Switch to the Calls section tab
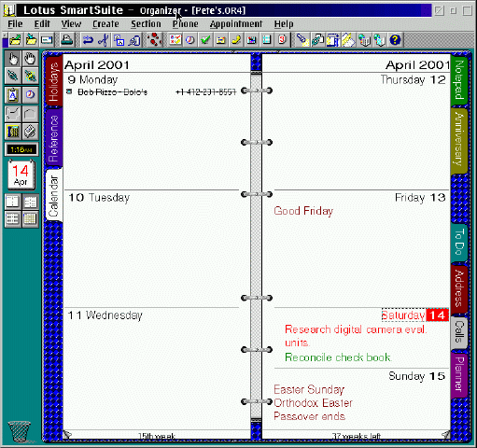Viewport: 477px width, 448px height. 459,332
